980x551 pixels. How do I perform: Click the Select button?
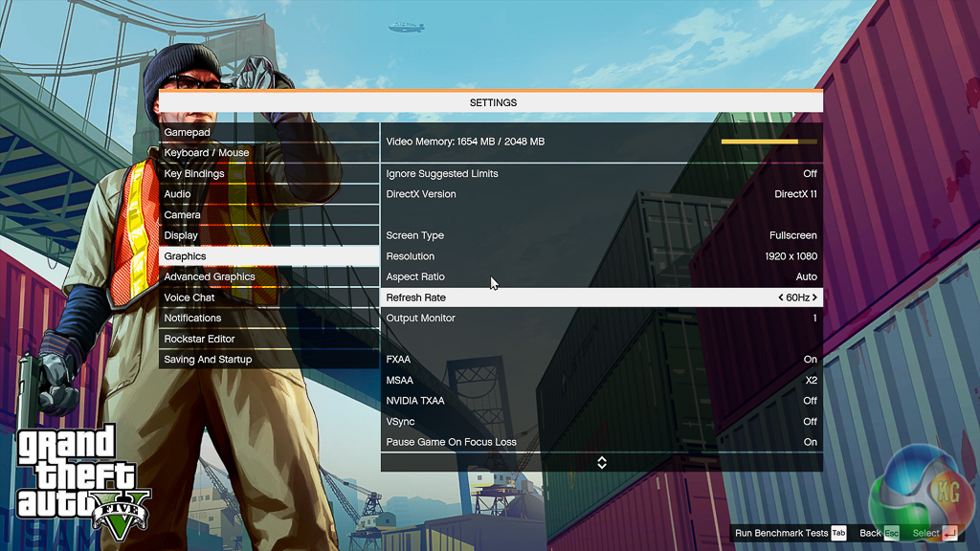tap(925, 533)
